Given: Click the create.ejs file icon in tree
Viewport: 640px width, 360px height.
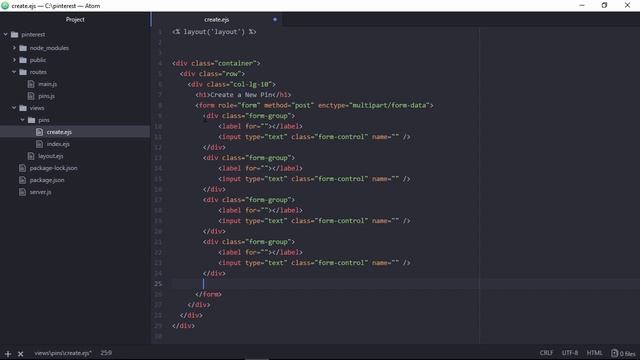Looking at the screenshot, I should [40, 132].
